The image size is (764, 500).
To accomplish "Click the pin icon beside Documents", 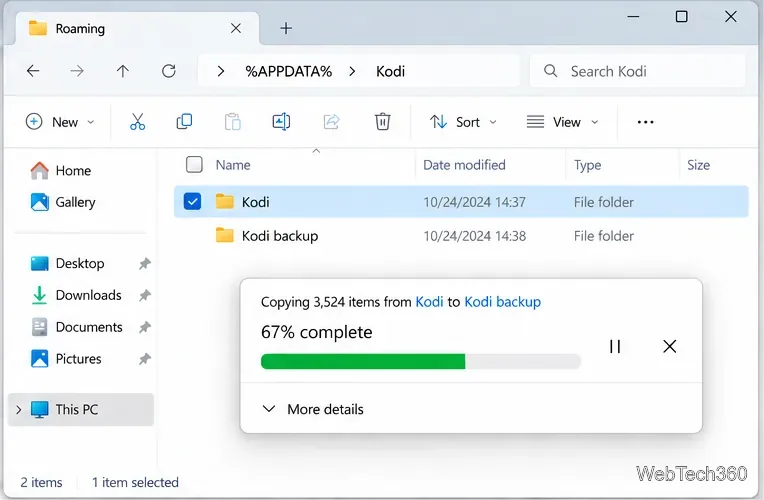I will (145, 327).
